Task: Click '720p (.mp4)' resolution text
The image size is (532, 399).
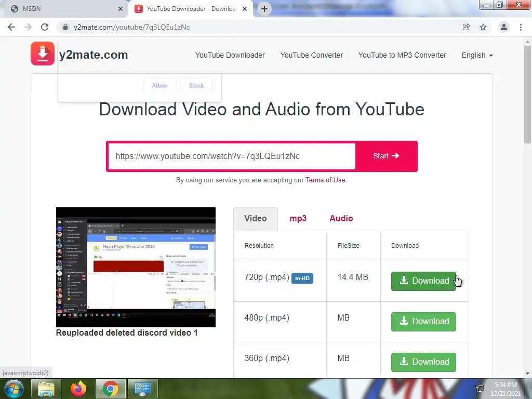Action: pos(267,277)
